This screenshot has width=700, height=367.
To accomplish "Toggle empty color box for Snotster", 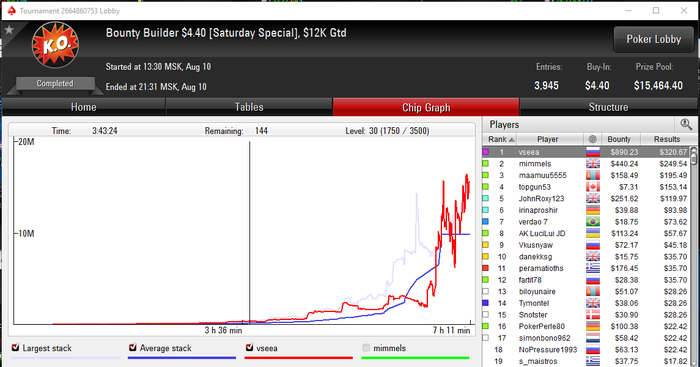I will pyautogui.click(x=485, y=315).
